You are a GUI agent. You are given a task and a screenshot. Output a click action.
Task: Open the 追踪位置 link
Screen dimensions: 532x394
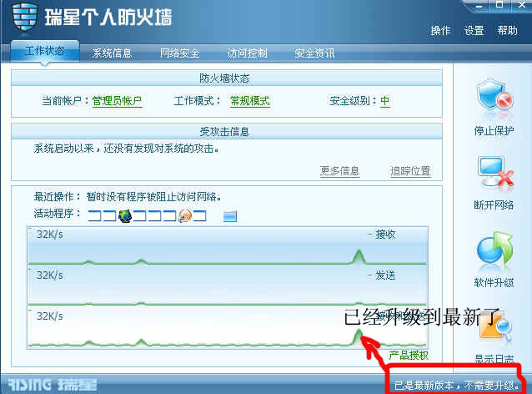[x=410, y=171]
